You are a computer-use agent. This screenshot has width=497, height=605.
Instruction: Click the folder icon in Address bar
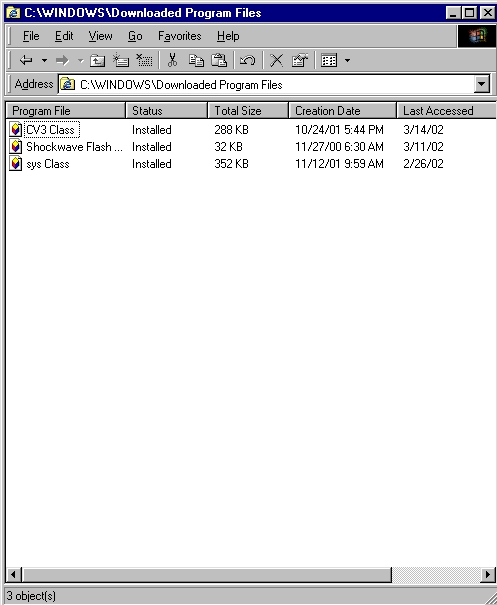(x=68, y=84)
